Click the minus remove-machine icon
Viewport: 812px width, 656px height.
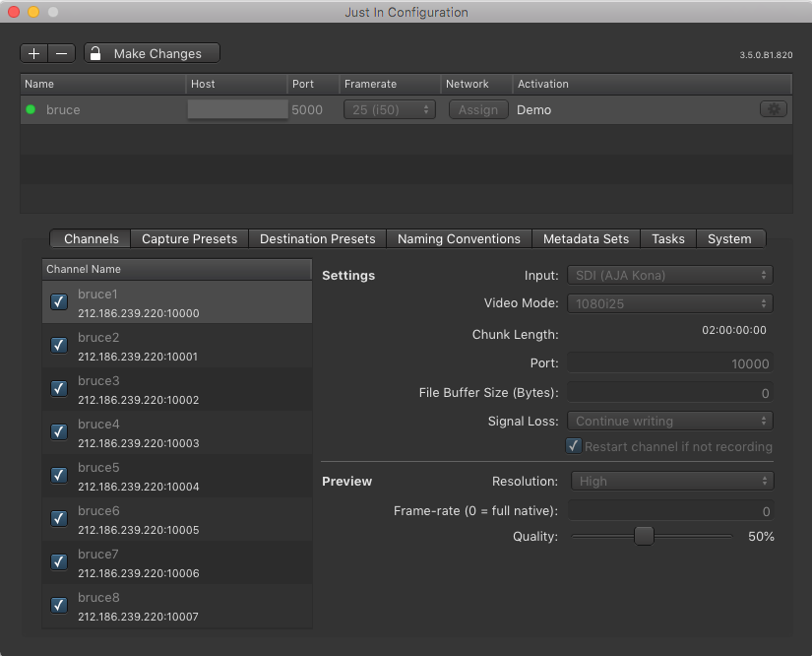[x=62, y=53]
